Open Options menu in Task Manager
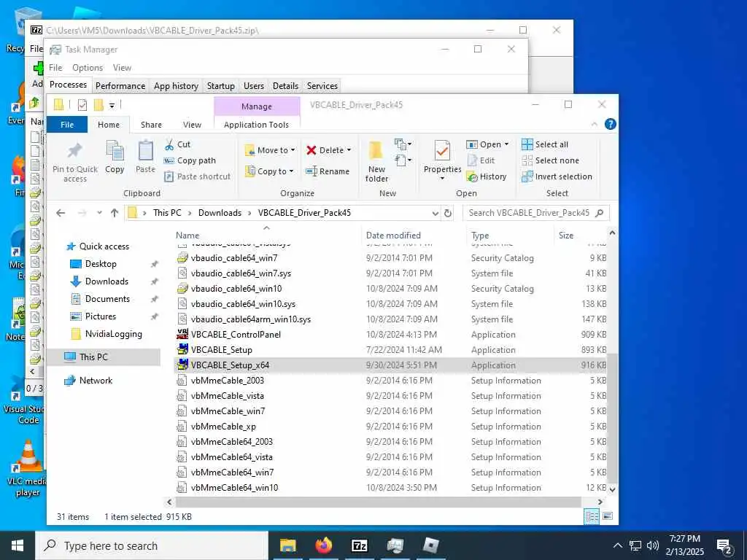This screenshot has width=747, height=560. click(88, 68)
